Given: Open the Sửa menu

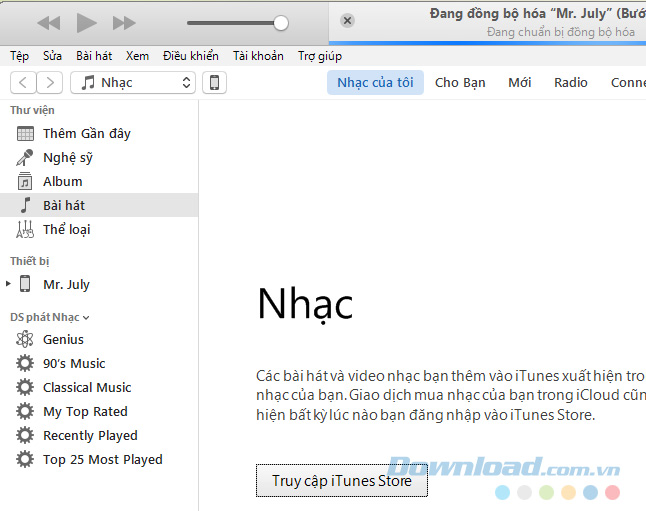Looking at the screenshot, I should [52, 56].
